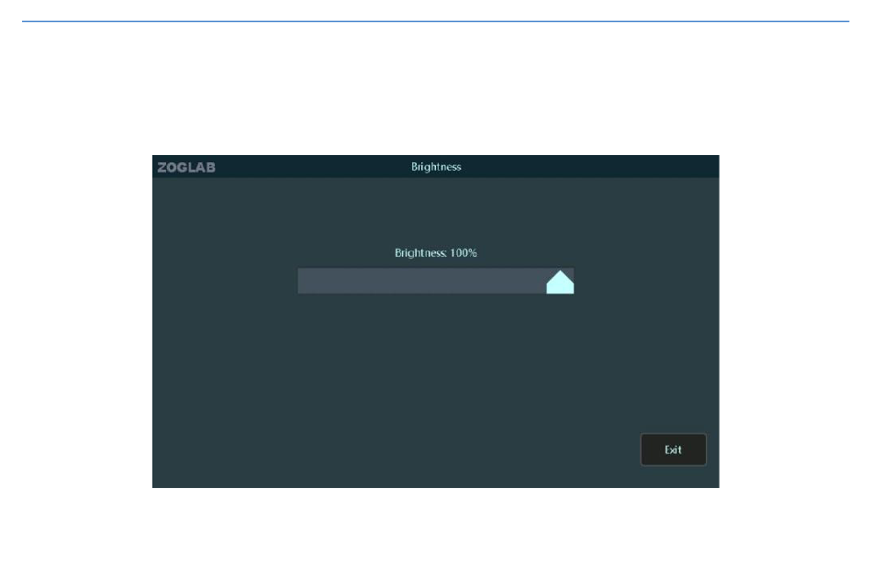Click the Brightness title in header bar
This screenshot has width=872, height=588.
[436, 167]
